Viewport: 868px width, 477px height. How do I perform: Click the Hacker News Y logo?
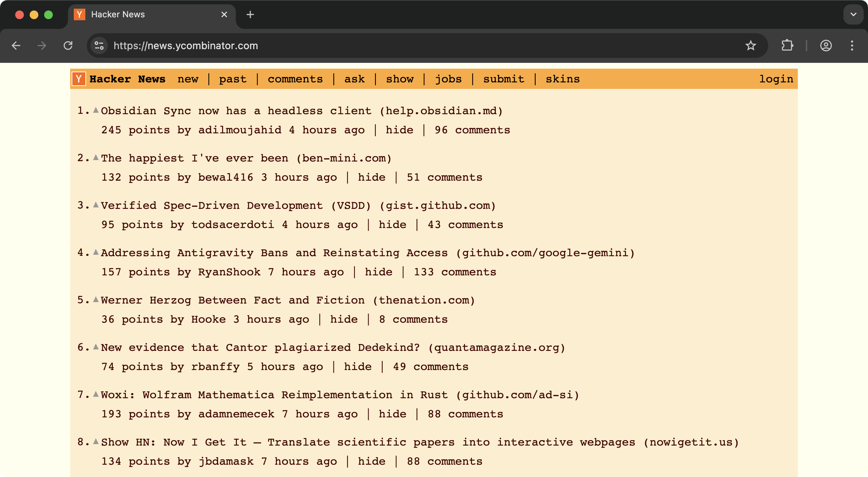click(x=79, y=79)
